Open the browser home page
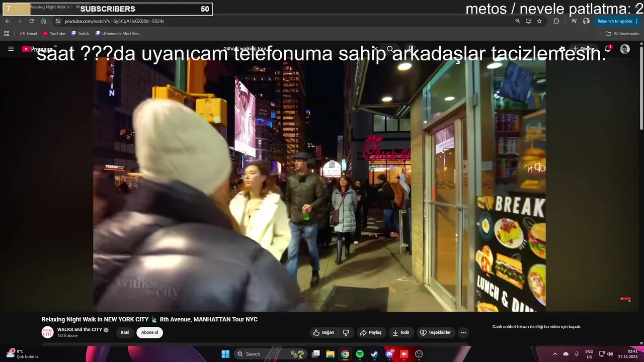 click(x=43, y=21)
